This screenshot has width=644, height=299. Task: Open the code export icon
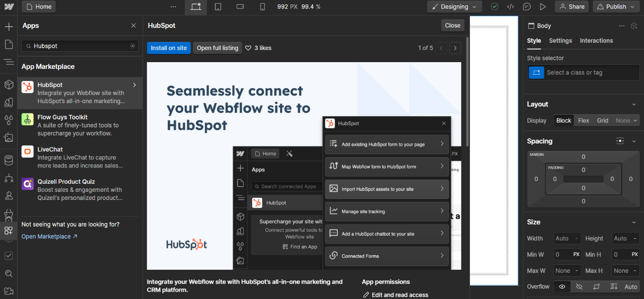click(510, 7)
